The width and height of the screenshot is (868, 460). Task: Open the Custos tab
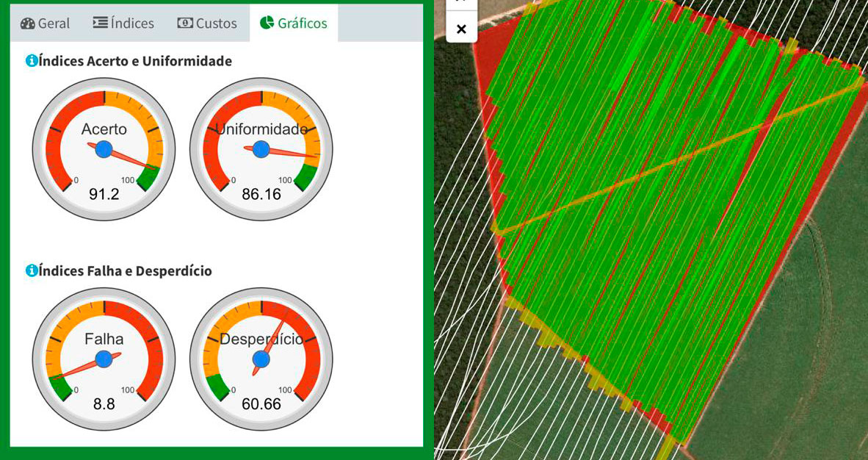click(x=207, y=24)
